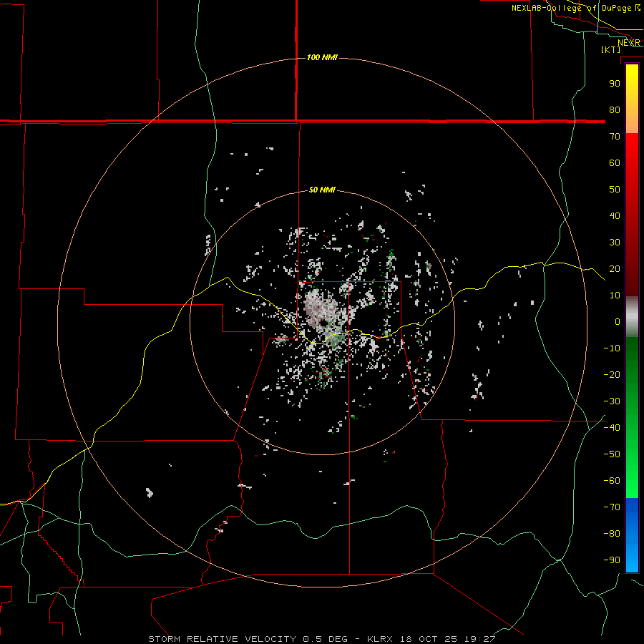Click the gray zero-velocity color bar segment
644x644 pixels.
click(632, 317)
